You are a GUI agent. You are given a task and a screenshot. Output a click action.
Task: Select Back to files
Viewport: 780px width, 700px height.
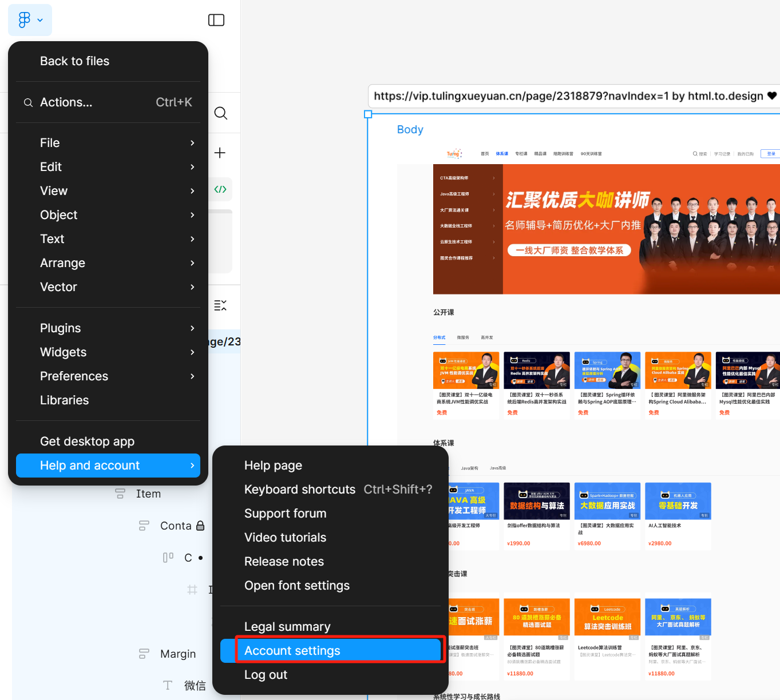coord(74,61)
